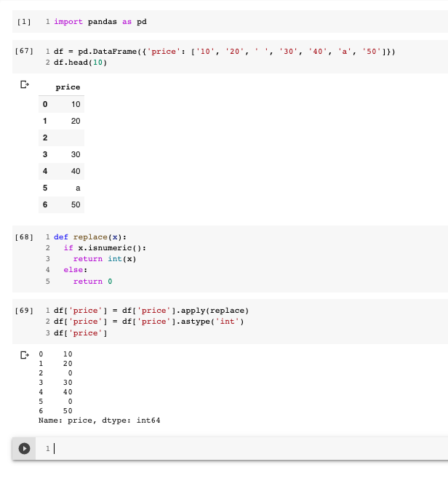Viewport: 448px width, 478px height.
Task: Click the [1] execution counter
Action: 23,22
